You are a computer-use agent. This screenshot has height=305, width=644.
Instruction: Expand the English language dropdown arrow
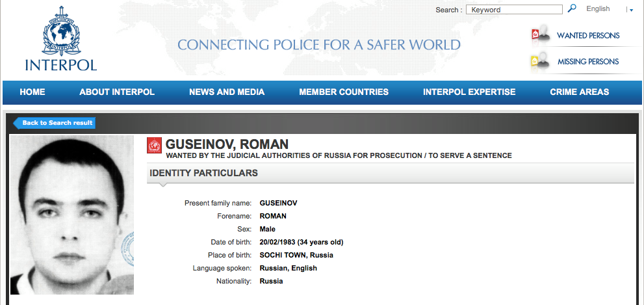630,10
